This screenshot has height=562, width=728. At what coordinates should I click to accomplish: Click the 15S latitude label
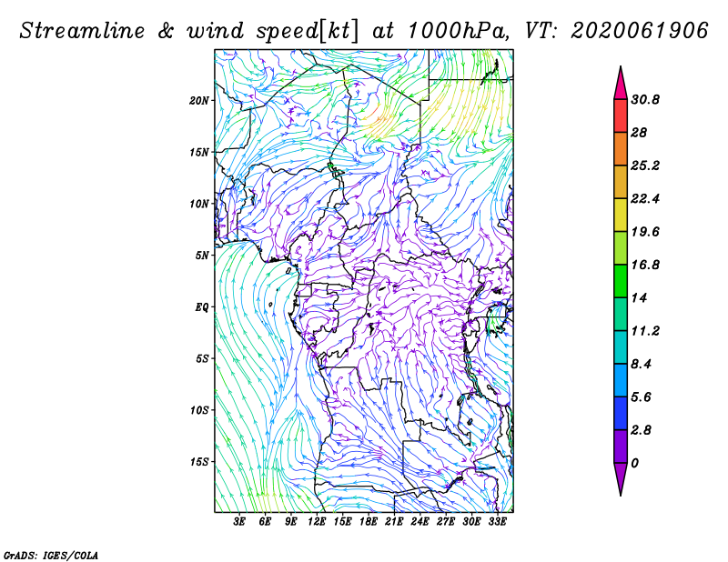click(199, 462)
